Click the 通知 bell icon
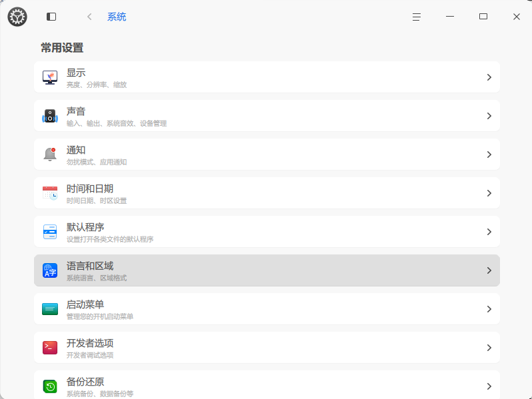532x399 pixels. (x=50, y=155)
